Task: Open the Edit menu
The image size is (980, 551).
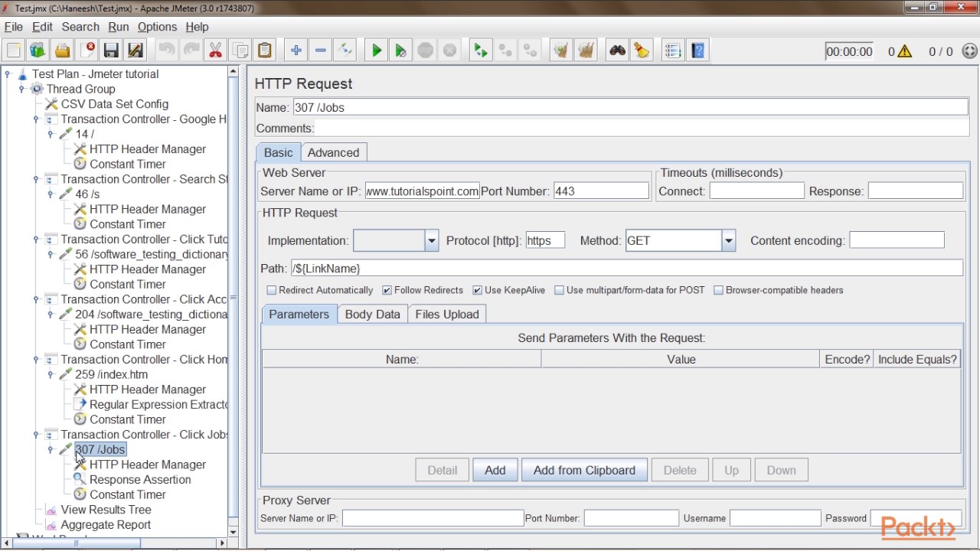Action: tap(42, 27)
